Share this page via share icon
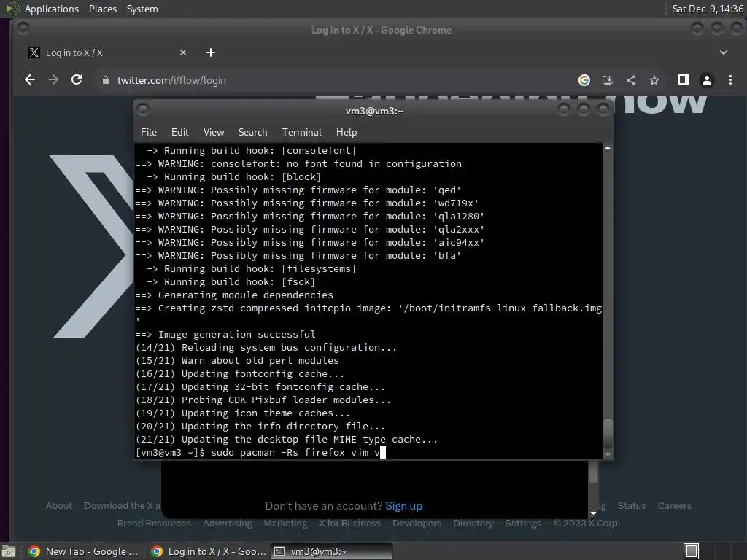This screenshot has height=560, width=747. tap(631, 80)
